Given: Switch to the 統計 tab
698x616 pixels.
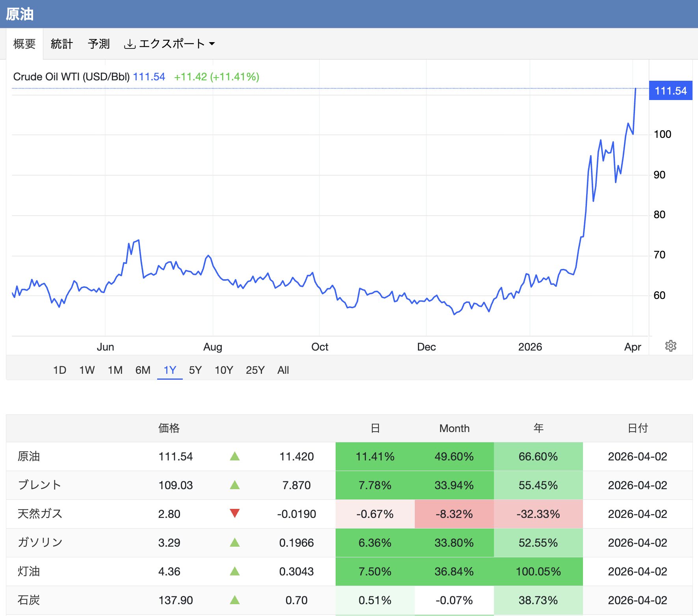Looking at the screenshot, I should tap(61, 44).
